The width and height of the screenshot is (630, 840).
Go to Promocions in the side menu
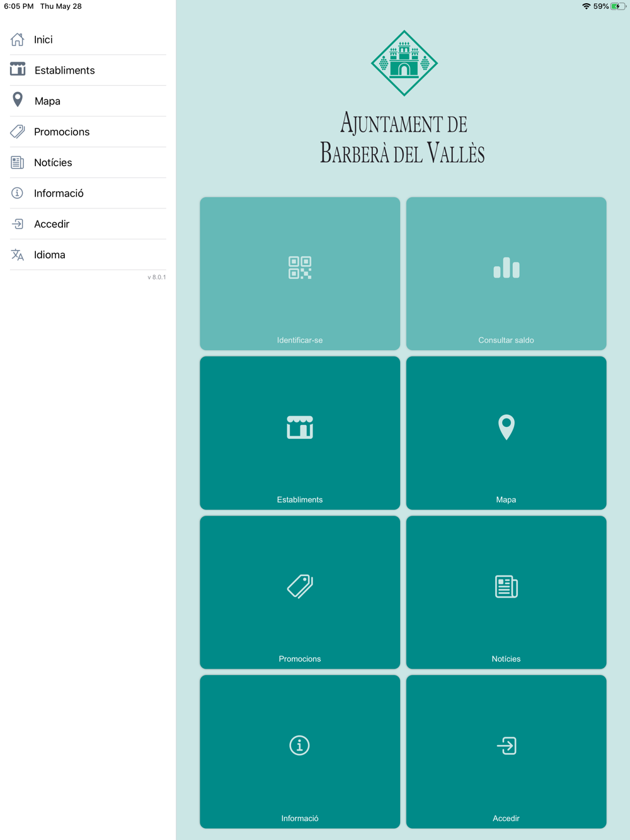[88, 132]
